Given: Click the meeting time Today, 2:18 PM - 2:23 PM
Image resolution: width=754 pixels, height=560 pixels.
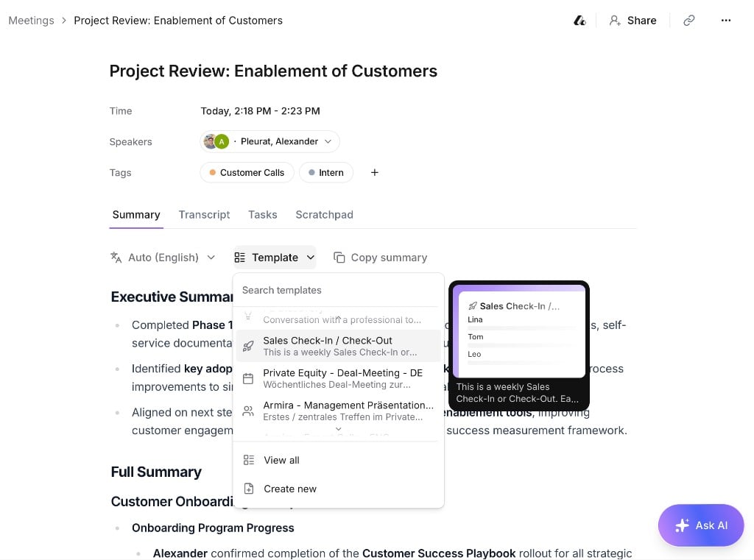Looking at the screenshot, I should pos(260,110).
